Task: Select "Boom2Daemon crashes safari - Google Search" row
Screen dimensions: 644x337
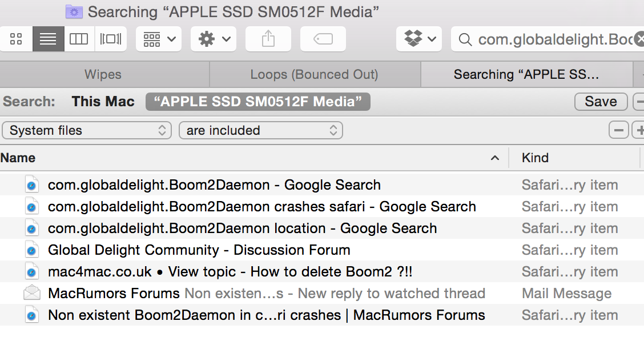Action: pyautogui.click(x=322, y=207)
